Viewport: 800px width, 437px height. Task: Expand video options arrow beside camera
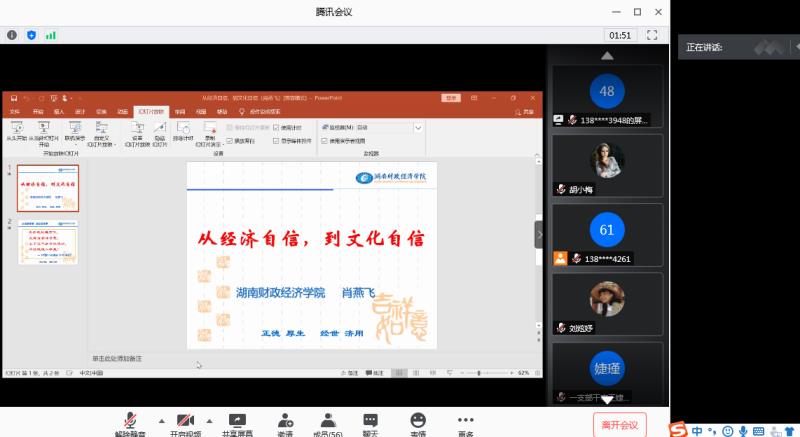pyautogui.click(x=209, y=420)
